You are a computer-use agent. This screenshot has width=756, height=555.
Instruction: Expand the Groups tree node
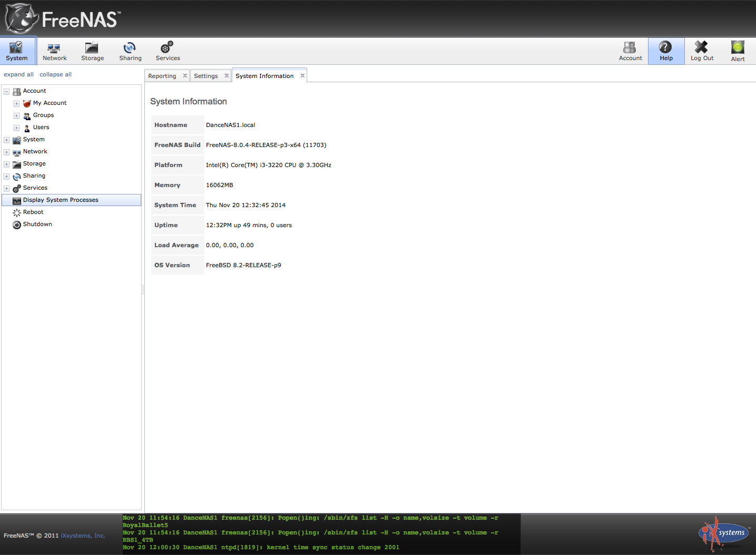coord(17,115)
